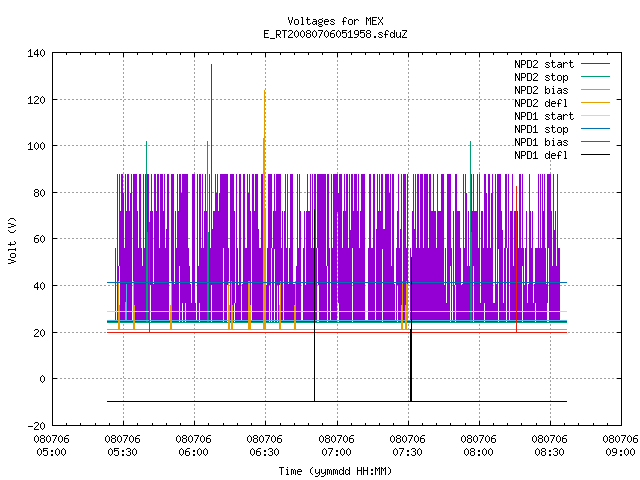Click the x-axis tick label 07:00
The width and height of the screenshot is (640, 480).
pos(336,452)
